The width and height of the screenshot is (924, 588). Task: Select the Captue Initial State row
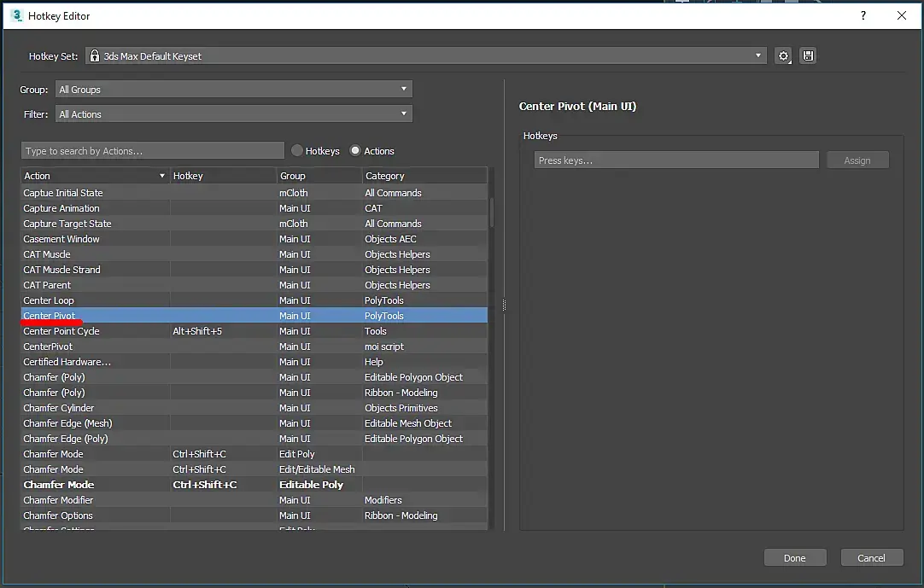[x=254, y=193]
